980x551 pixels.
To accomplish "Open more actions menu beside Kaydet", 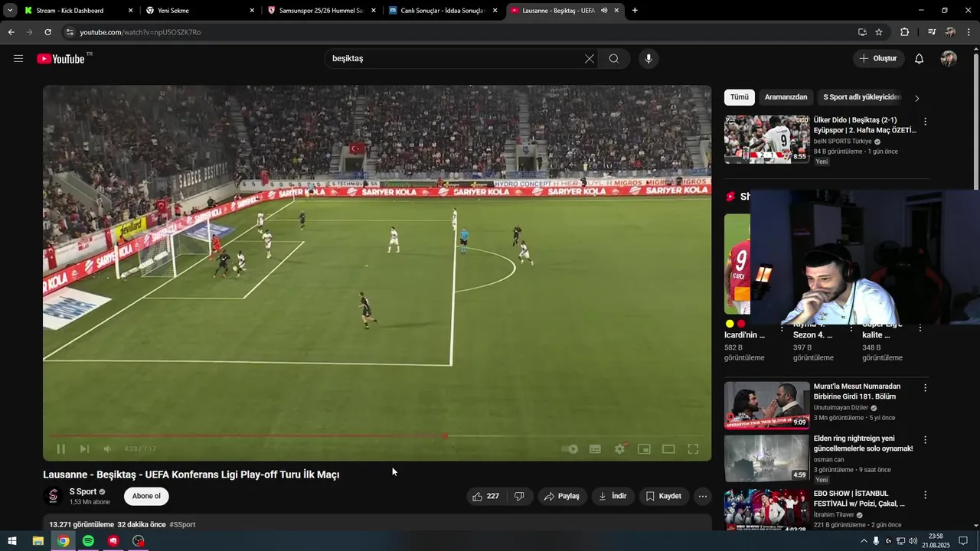I will pyautogui.click(x=703, y=497).
